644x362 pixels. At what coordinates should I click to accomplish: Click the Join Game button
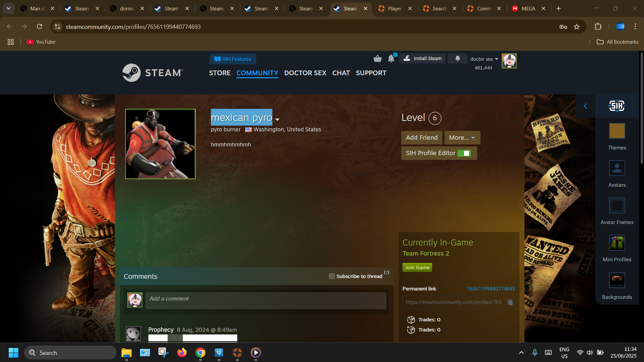point(417,268)
